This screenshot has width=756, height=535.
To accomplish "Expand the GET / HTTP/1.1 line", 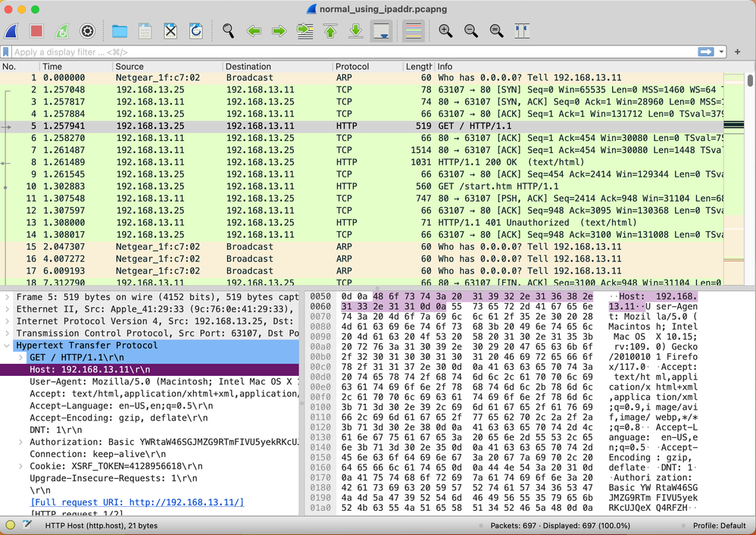I will tap(20, 358).
